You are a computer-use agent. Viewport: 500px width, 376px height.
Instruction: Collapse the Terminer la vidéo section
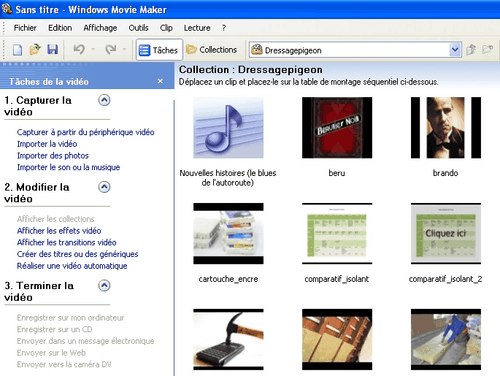[104, 286]
